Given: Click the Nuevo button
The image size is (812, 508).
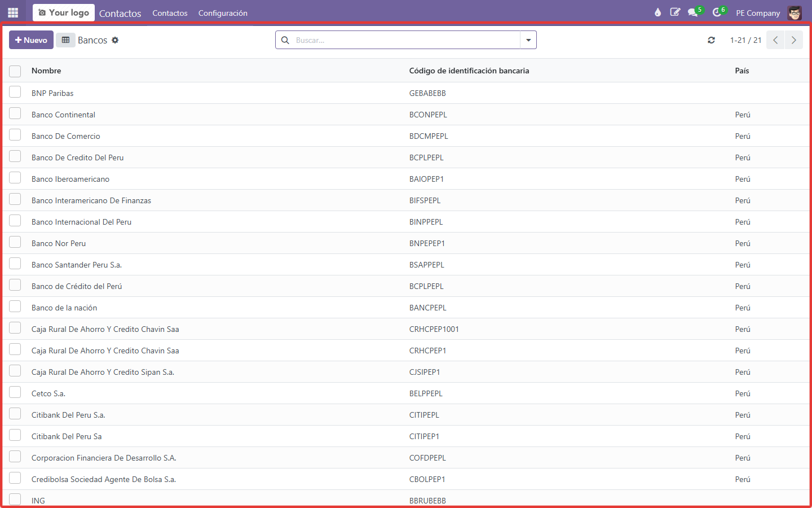Looking at the screenshot, I should coord(31,40).
